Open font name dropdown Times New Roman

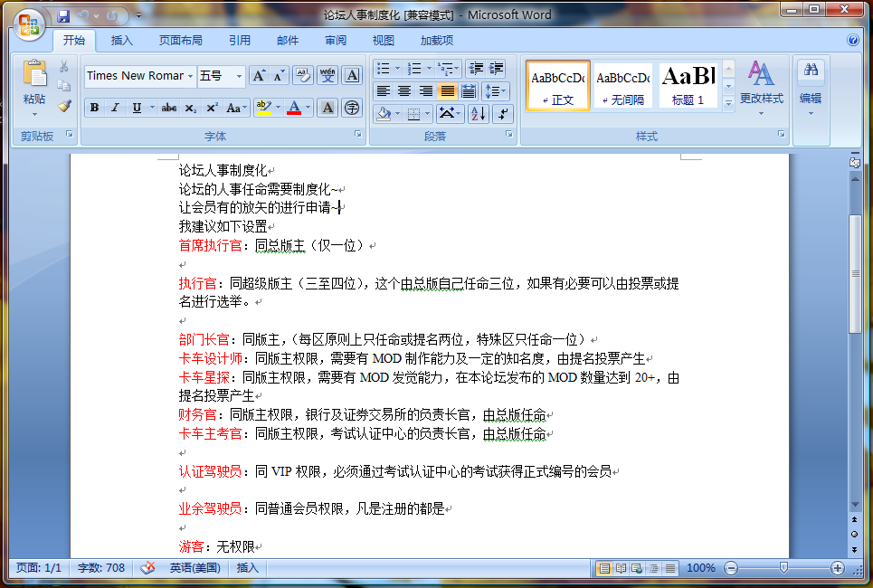[190, 76]
